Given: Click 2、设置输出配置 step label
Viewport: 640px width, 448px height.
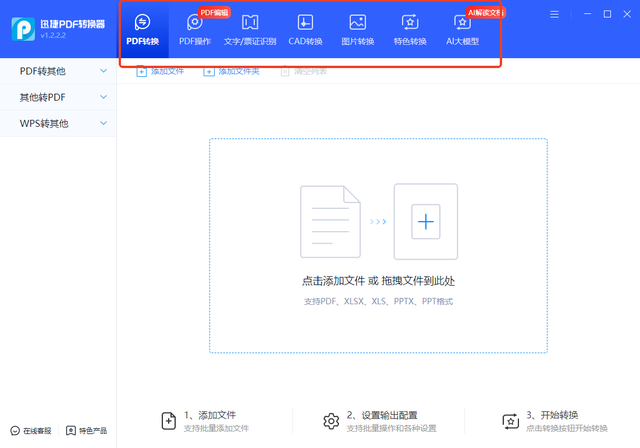Looking at the screenshot, I should point(382,415).
